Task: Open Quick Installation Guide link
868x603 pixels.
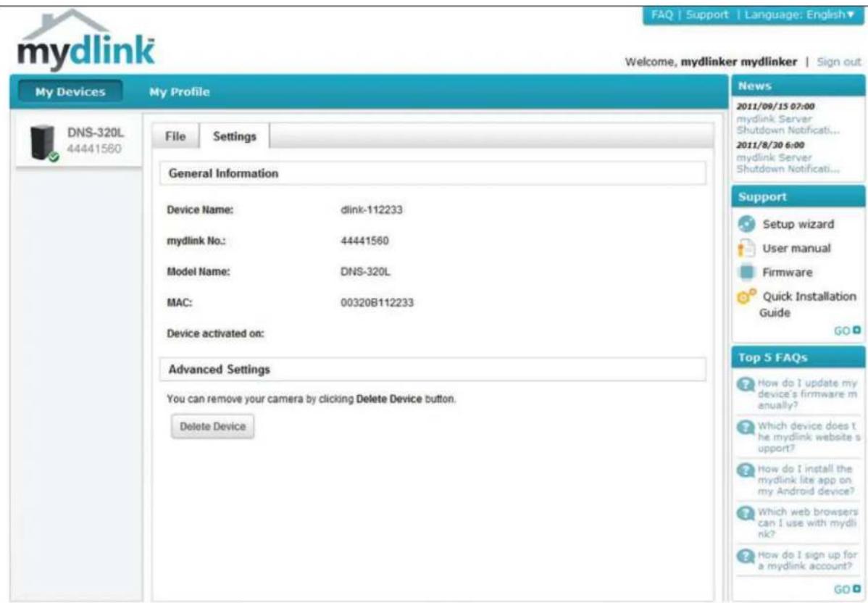Action: [808, 304]
